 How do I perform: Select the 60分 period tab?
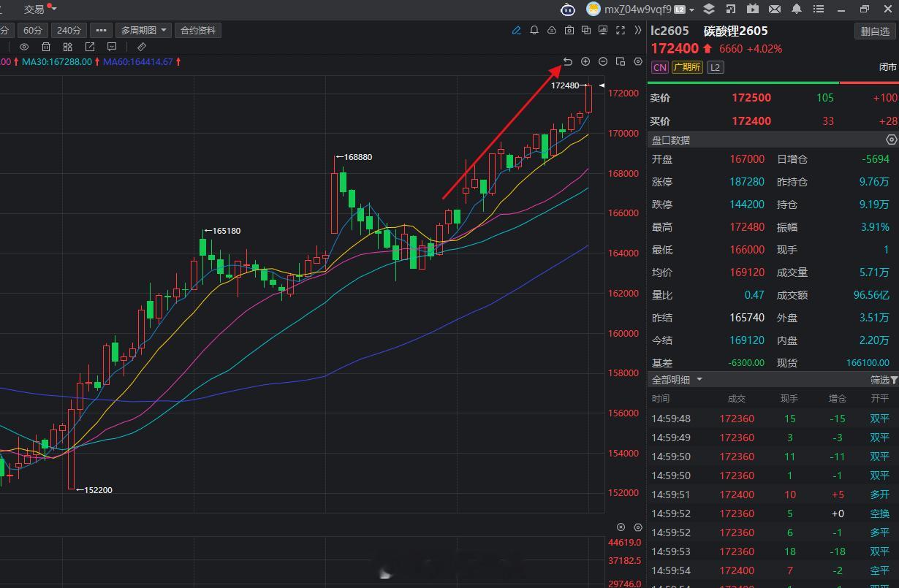pyautogui.click(x=33, y=30)
